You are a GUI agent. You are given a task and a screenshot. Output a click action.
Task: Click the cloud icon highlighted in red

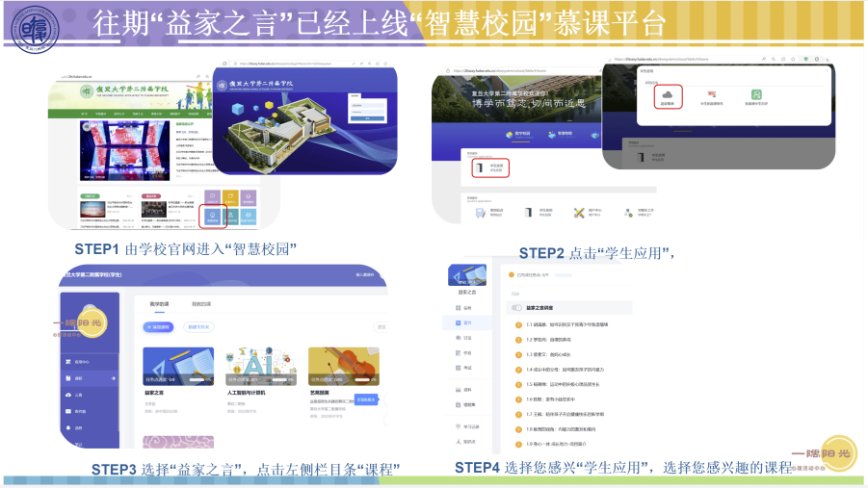pos(667,95)
